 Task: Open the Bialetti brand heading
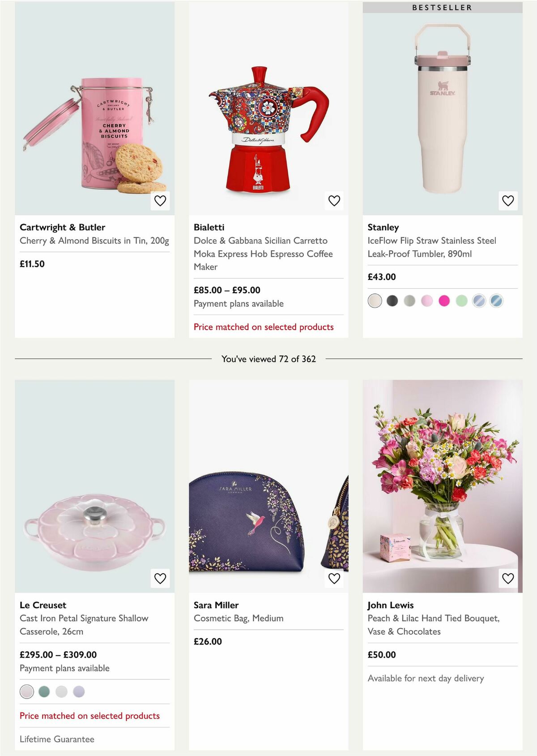(x=209, y=227)
